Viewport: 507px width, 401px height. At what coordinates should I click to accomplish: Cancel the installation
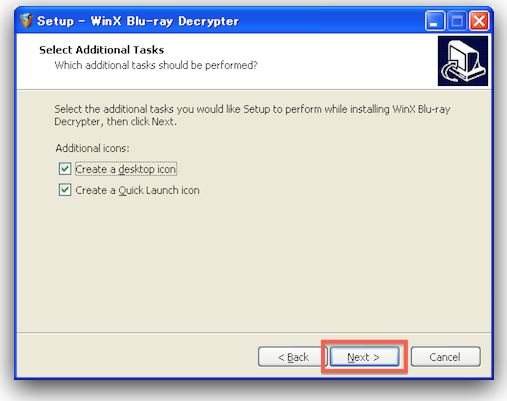tap(445, 357)
